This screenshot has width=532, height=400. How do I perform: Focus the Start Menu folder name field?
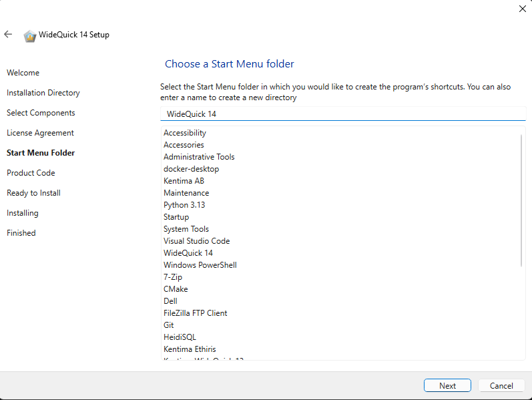tap(343, 114)
